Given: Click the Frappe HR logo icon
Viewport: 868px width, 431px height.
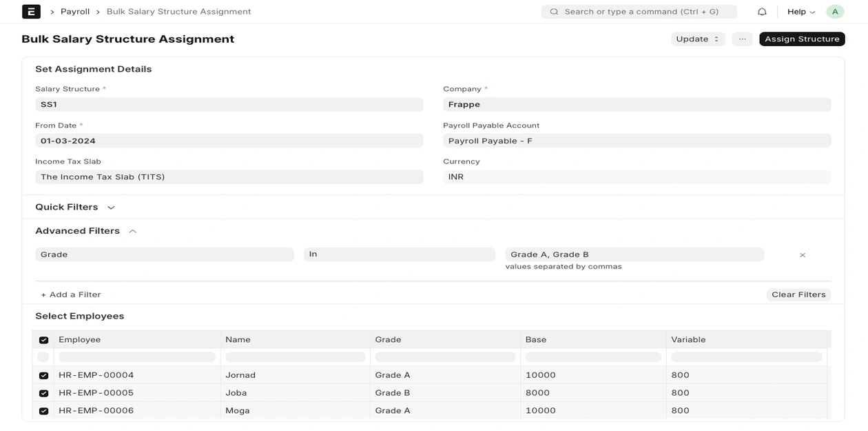Looking at the screenshot, I should tap(31, 12).
